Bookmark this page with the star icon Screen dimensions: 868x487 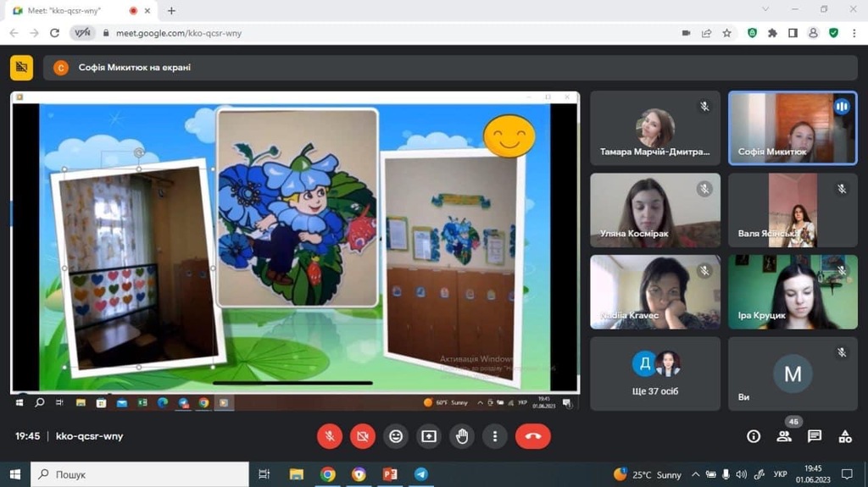[x=726, y=33]
